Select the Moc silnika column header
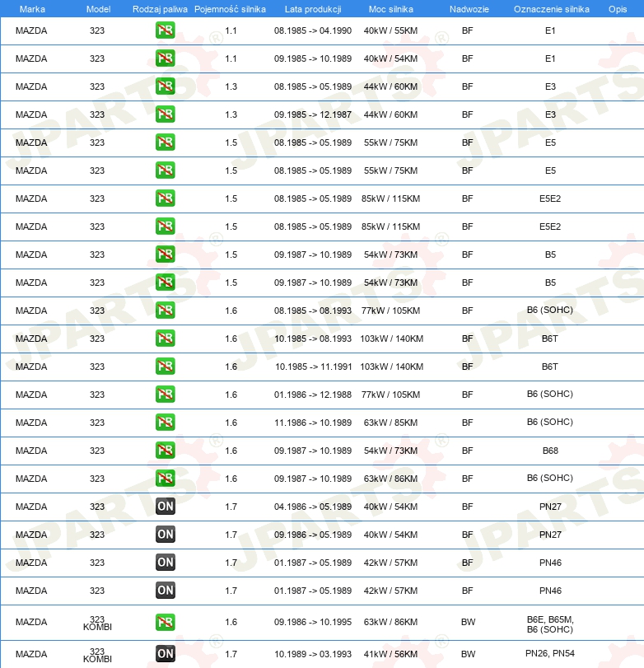The height and width of the screenshot is (668, 644). point(391,9)
